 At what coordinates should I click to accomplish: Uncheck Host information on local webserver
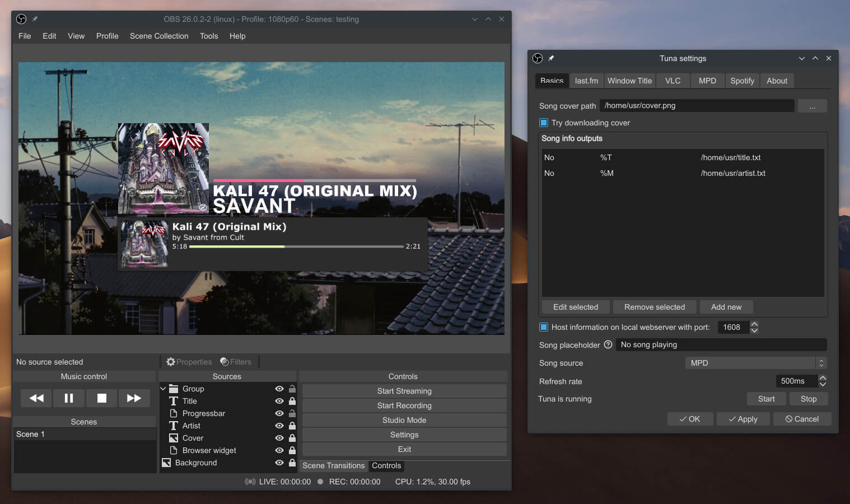point(544,327)
